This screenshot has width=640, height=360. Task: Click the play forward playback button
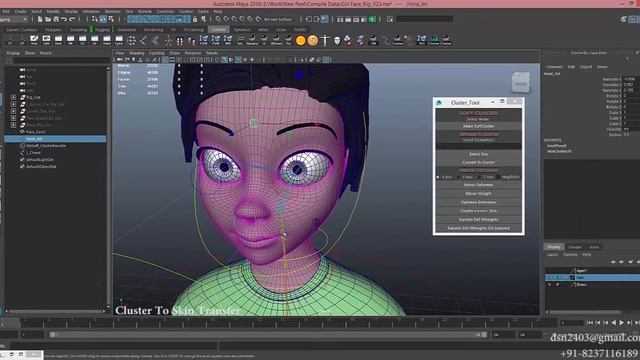pyautogui.click(x=621, y=322)
